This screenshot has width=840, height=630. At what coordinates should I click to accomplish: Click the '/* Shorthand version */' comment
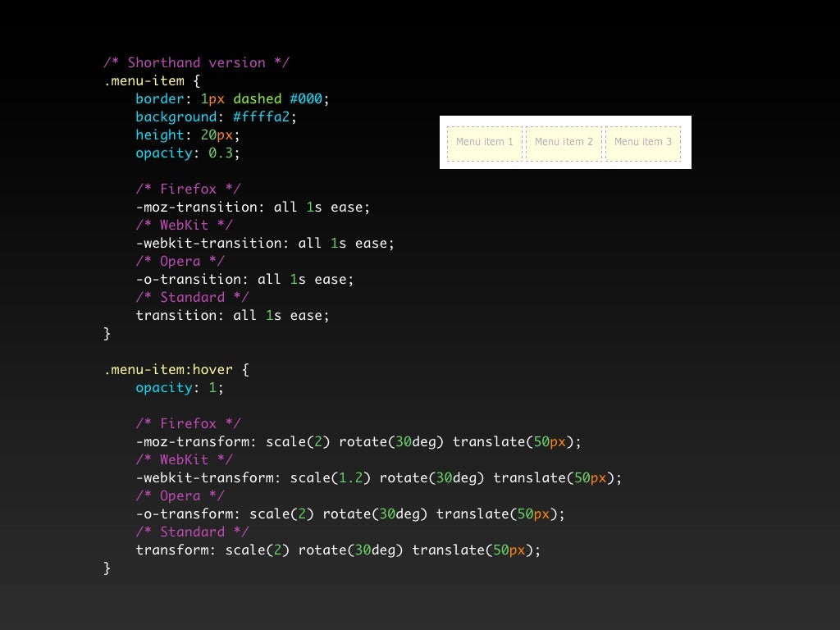pos(197,62)
